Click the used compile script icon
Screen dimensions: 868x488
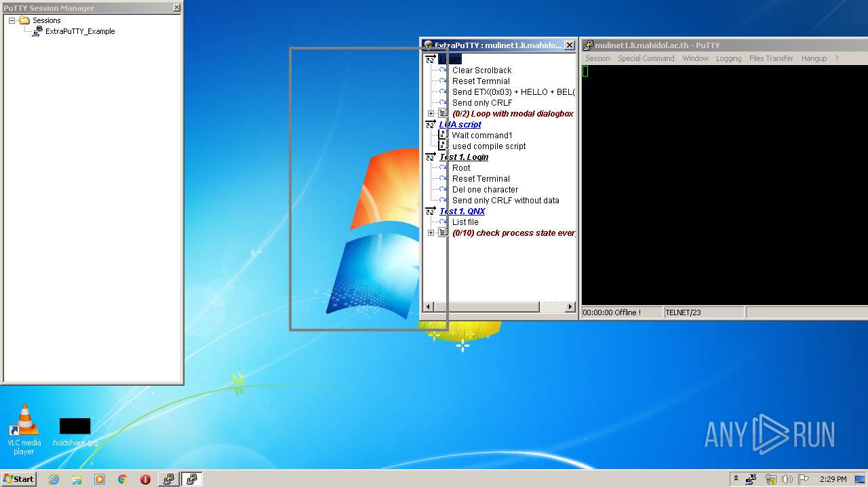[x=443, y=146]
